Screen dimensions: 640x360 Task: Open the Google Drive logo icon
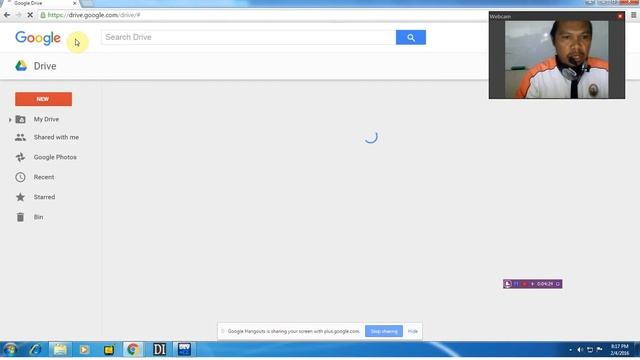[x=21, y=66]
